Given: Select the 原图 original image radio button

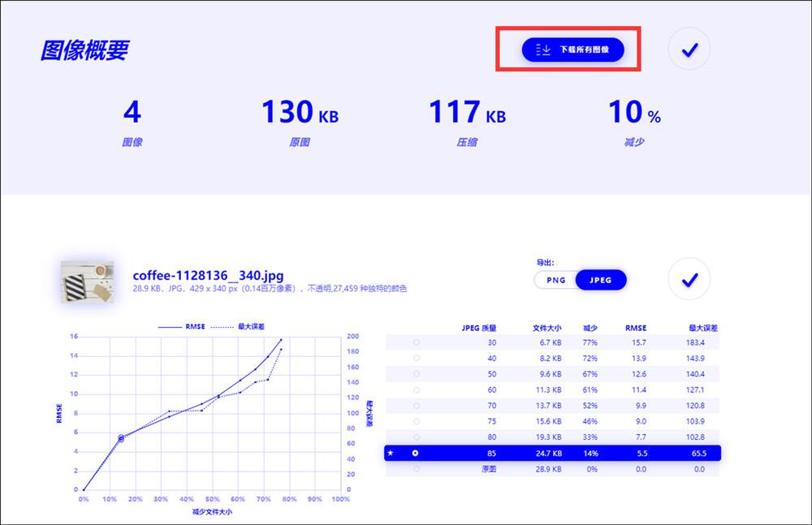Looking at the screenshot, I should click(x=417, y=468).
